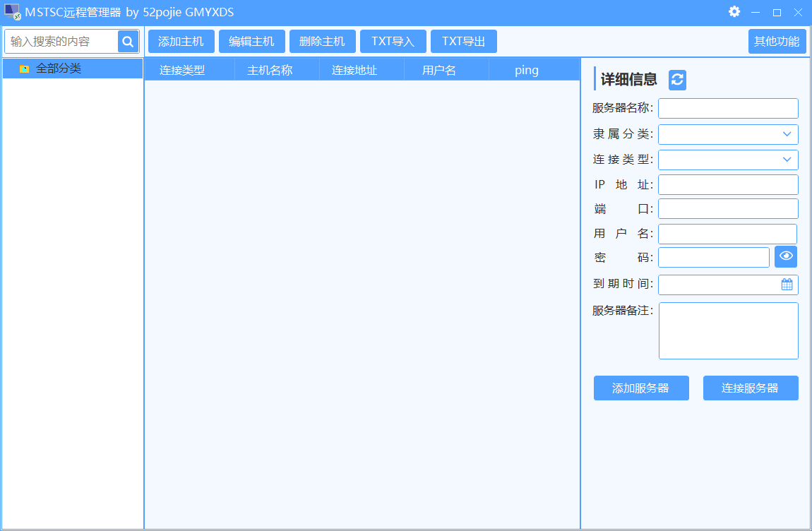Toggle password visibility with the eye icon

[786, 256]
